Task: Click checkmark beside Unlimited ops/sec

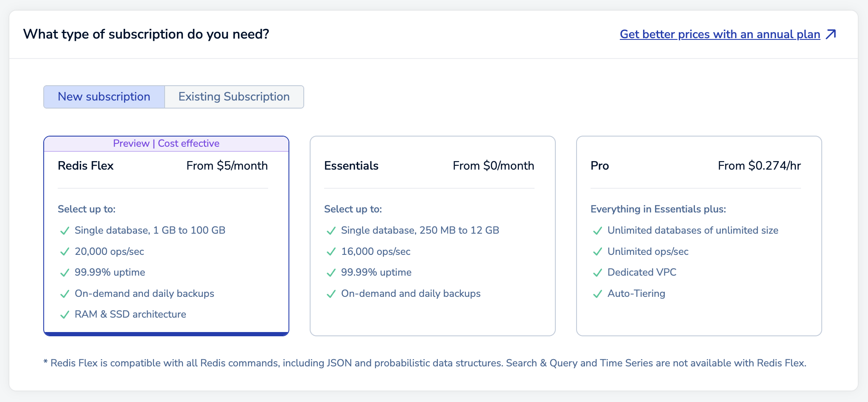Action: (597, 252)
